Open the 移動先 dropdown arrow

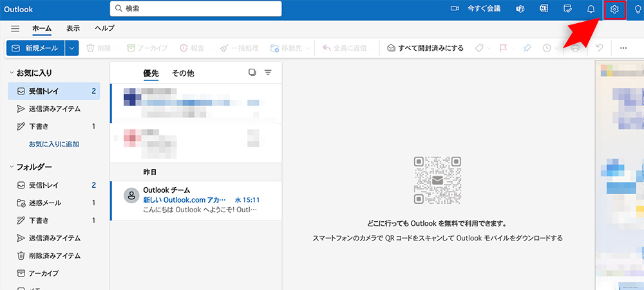point(307,48)
